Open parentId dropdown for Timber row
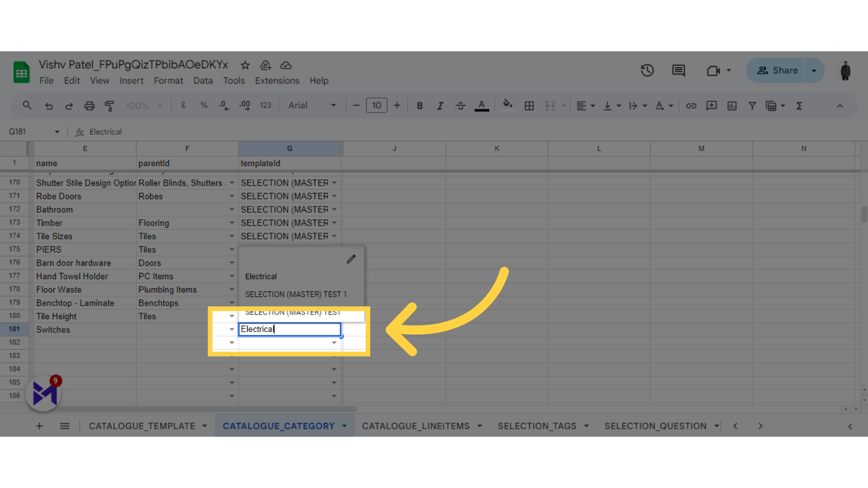The height and width of the screenshot is (488, 868). [x=231, y=223]
